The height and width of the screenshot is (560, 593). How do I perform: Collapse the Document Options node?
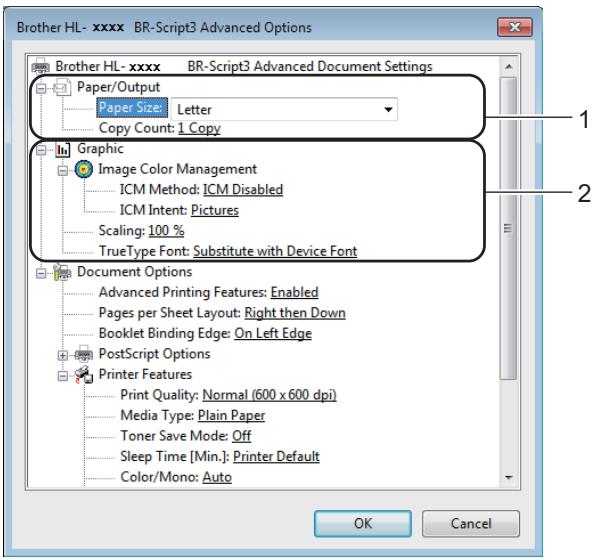pos(41,273)
